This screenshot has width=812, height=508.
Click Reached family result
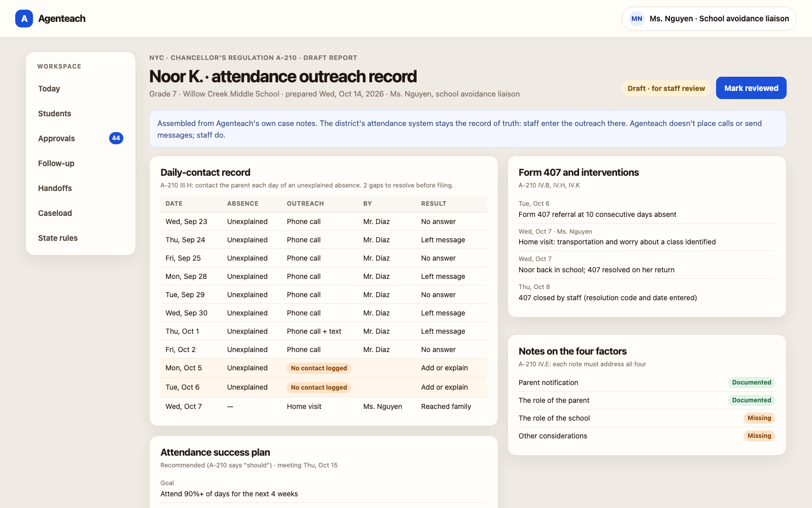pos(446,406)
